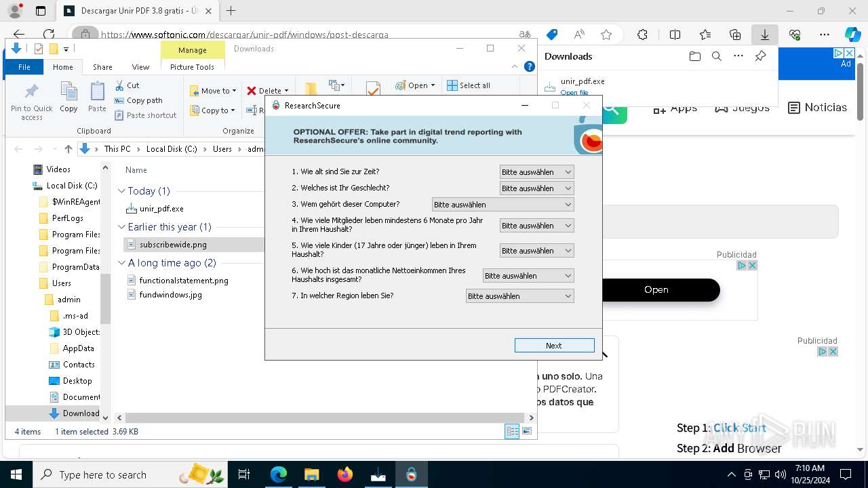
Task: Open browser essentials heart icon
Action: 795,35
